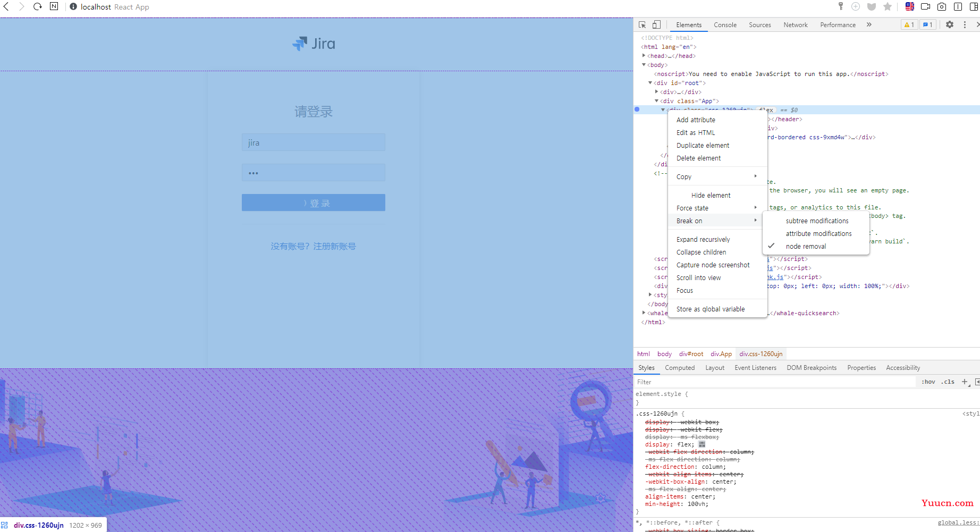This screenshot has height=532, width=980.
Task: Show more DevTools tabs with double-chevron
Action: (x=869, y=25)
